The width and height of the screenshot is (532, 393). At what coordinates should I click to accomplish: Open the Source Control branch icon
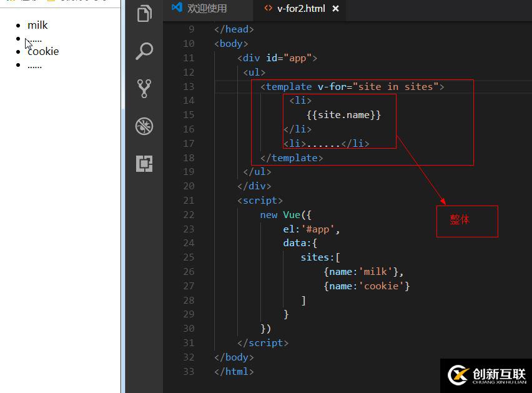tap(144, 89)
